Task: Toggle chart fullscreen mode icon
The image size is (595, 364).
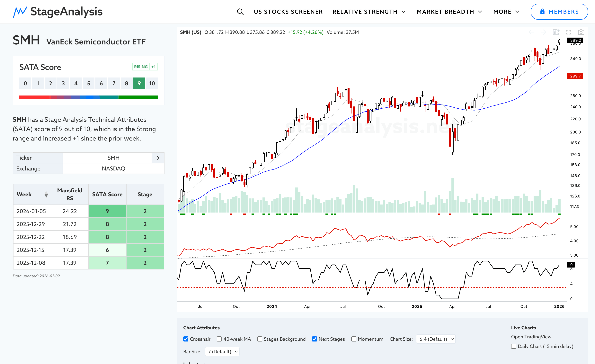Action: pyautogui.click(x=568, y=32)
